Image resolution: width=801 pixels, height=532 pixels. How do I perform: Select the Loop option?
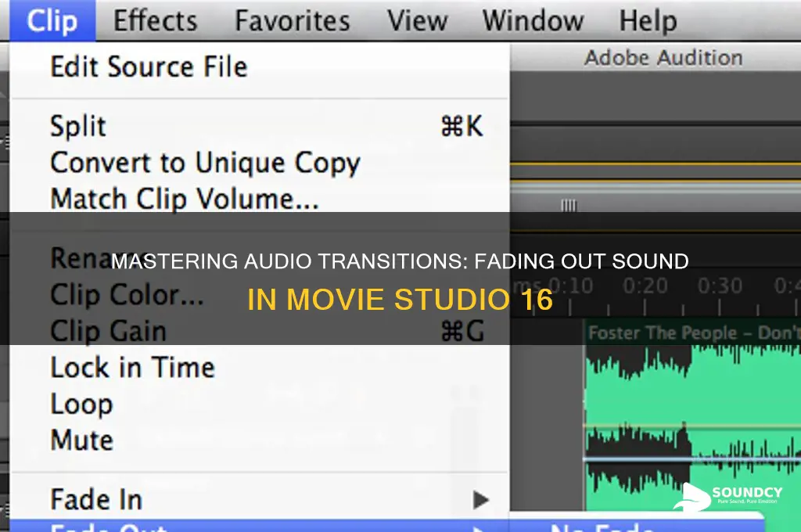pos(260,404)
